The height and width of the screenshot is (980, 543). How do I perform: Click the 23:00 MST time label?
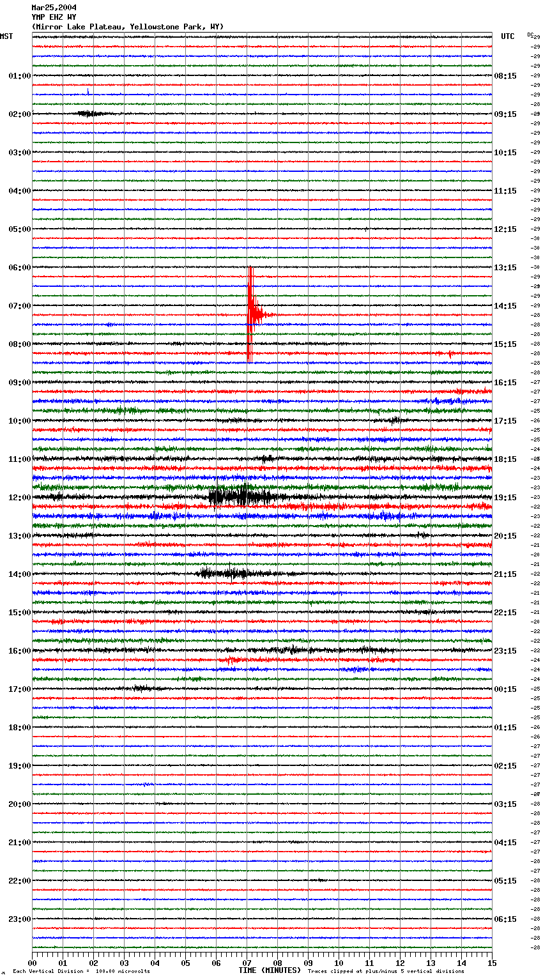click(20, 919)
